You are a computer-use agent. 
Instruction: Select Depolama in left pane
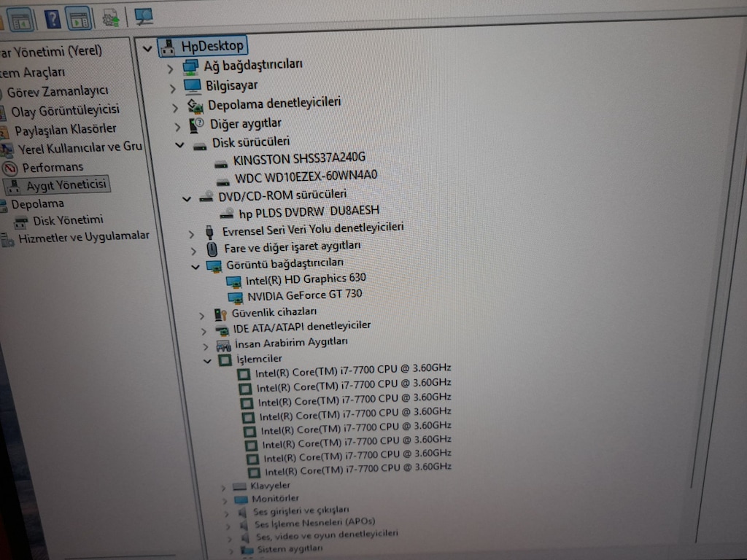tap(38, 204)
